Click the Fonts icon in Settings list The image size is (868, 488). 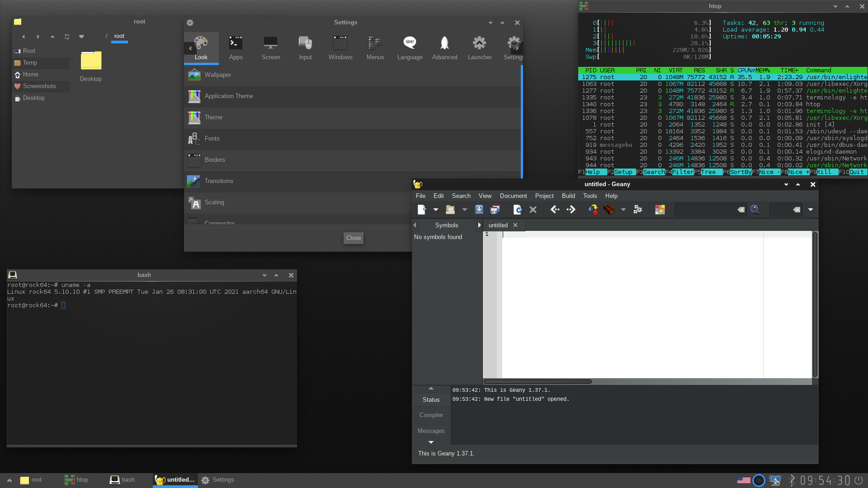tap(194, 139)
